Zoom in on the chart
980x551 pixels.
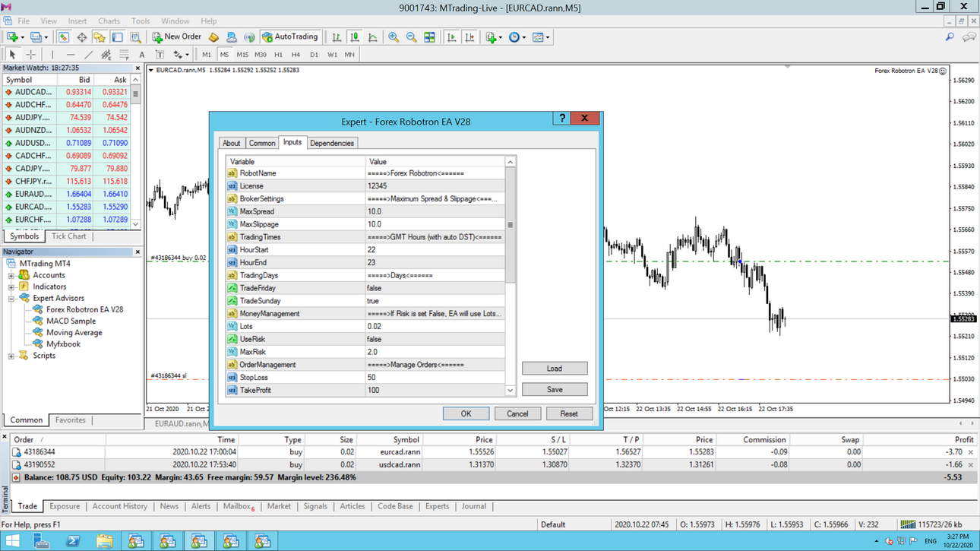coord(394,36)
